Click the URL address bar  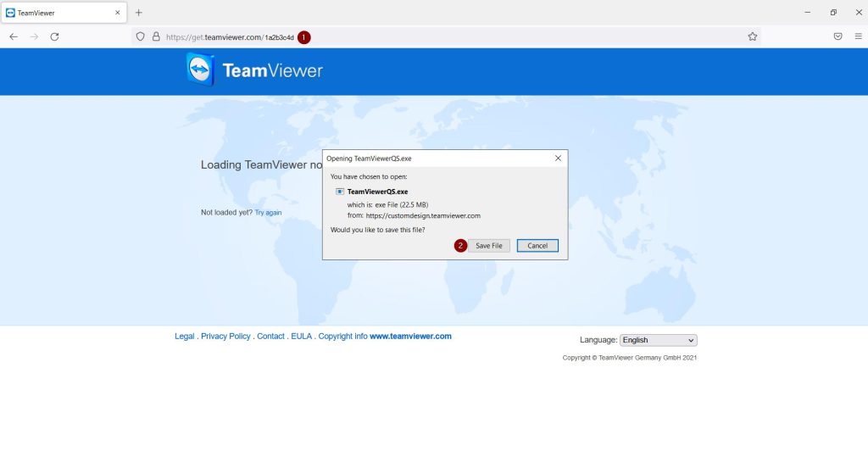pos(446,36)
